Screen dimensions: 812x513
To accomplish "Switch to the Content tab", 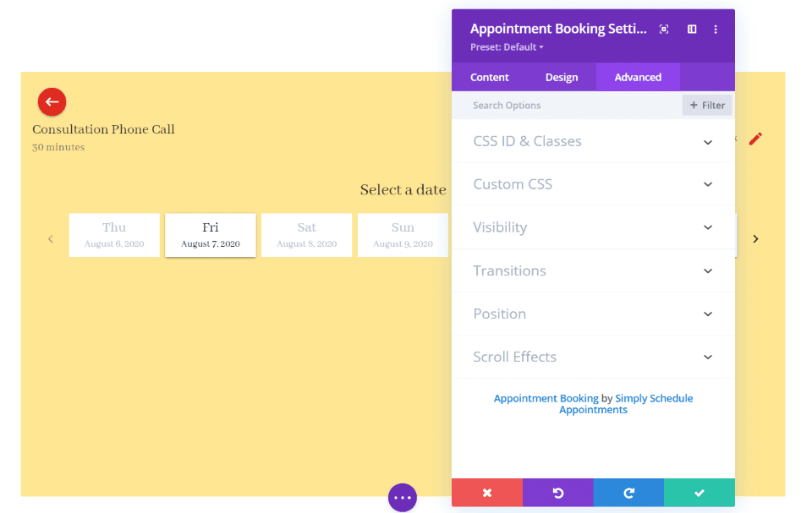I will coord(489,77).
